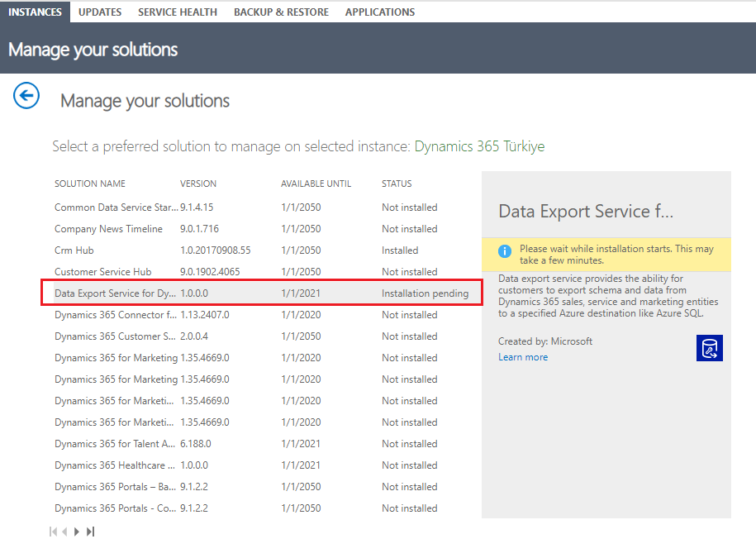Click the VERSION column header

198,184
